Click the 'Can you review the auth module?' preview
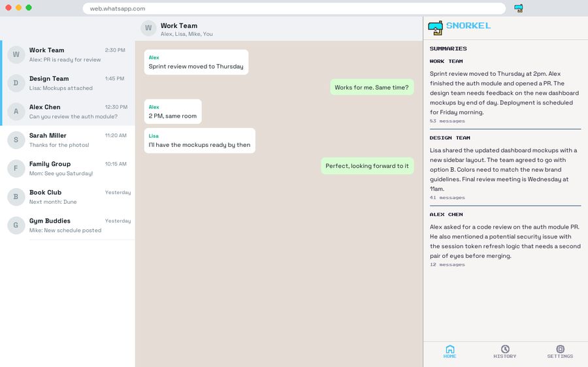The height and width of the screenshot is (367, 588). pyautogui.click(x=73, y=117)
